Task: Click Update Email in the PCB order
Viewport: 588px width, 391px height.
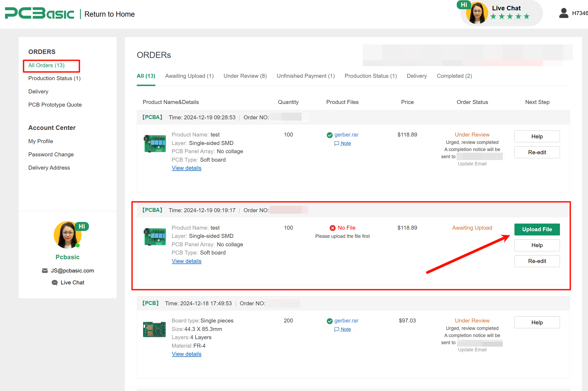Action: click(472, 350)
